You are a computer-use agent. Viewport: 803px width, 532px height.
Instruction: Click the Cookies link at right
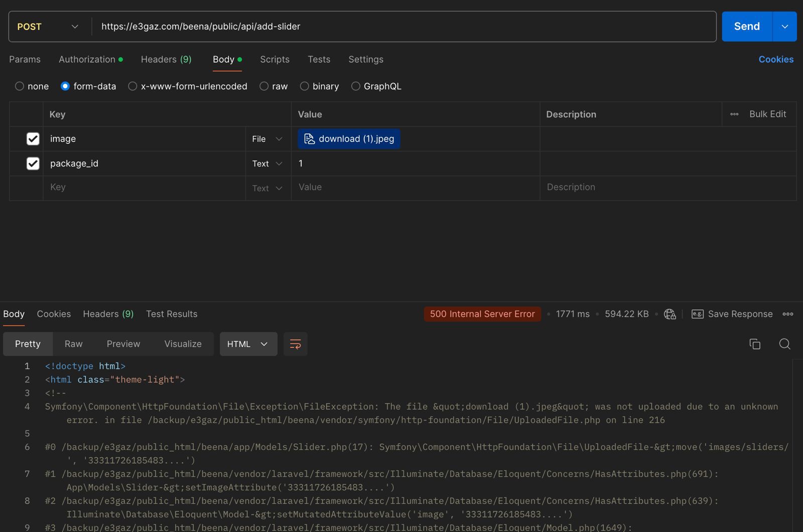[775, 59]
